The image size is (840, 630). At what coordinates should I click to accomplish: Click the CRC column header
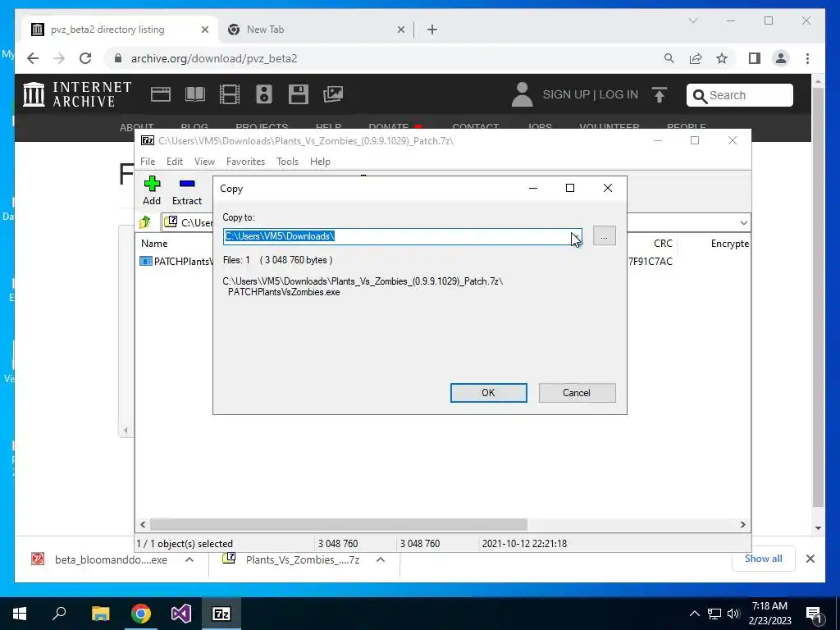coord(663,243)
